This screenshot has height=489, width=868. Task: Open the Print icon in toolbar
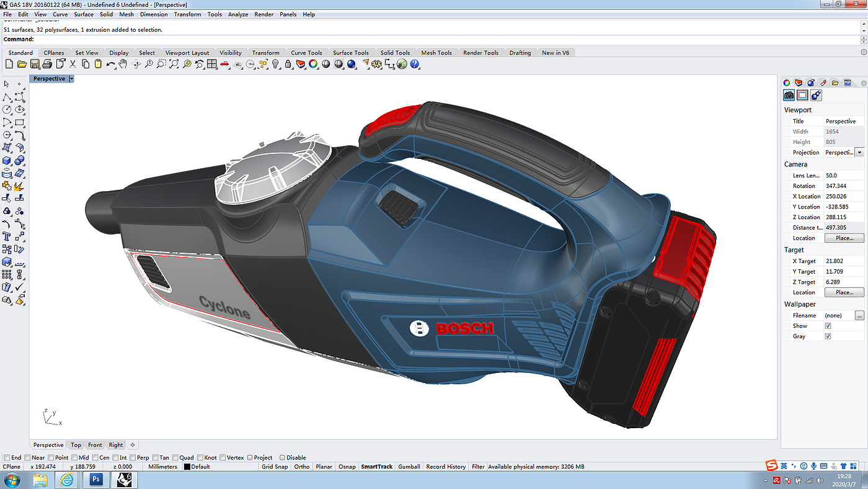click(47, 64)
